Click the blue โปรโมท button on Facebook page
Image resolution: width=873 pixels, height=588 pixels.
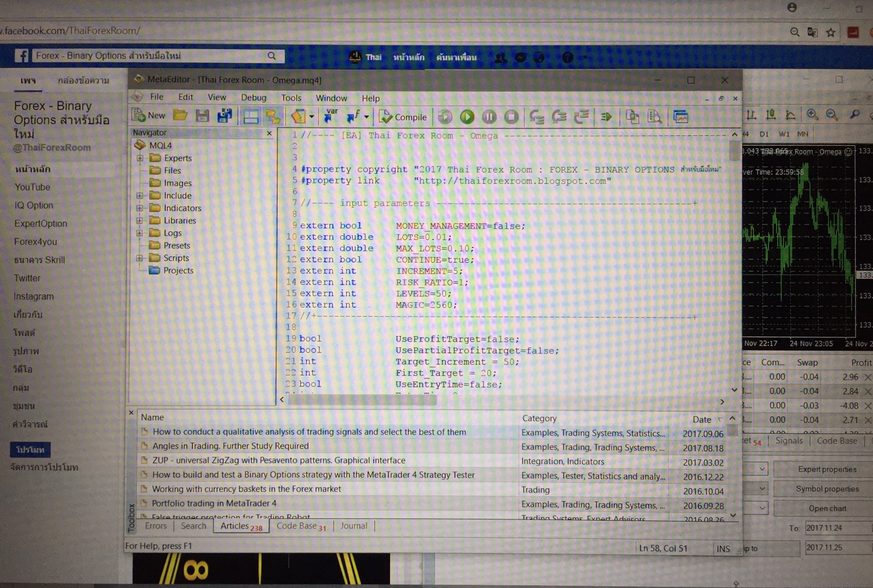point(30,450)
